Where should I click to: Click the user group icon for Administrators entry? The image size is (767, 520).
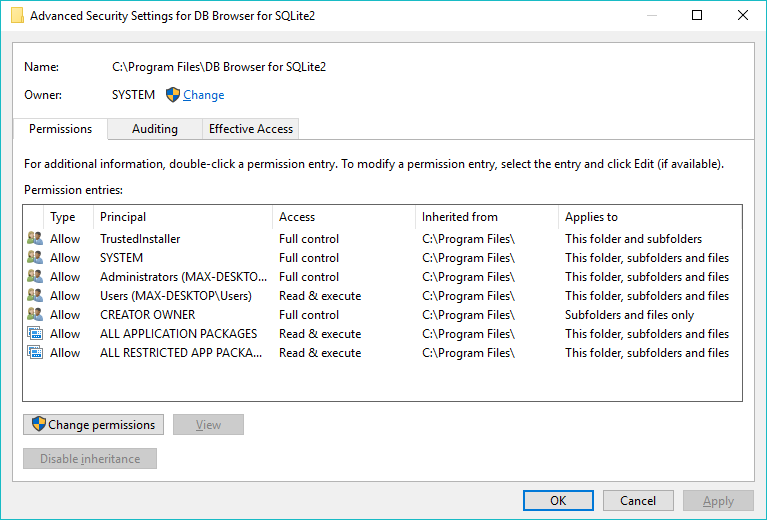35,276
